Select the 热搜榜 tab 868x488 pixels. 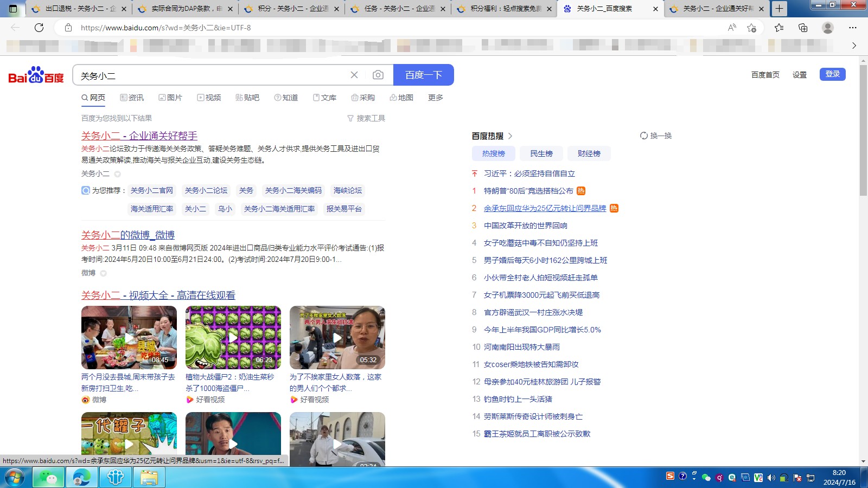[494, 153]
